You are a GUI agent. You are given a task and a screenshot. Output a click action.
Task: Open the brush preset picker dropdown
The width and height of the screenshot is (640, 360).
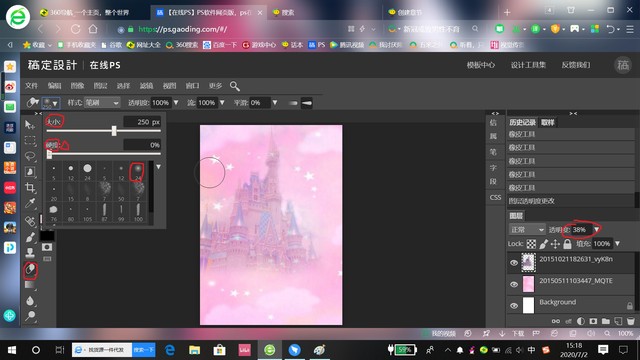[51, 103]
